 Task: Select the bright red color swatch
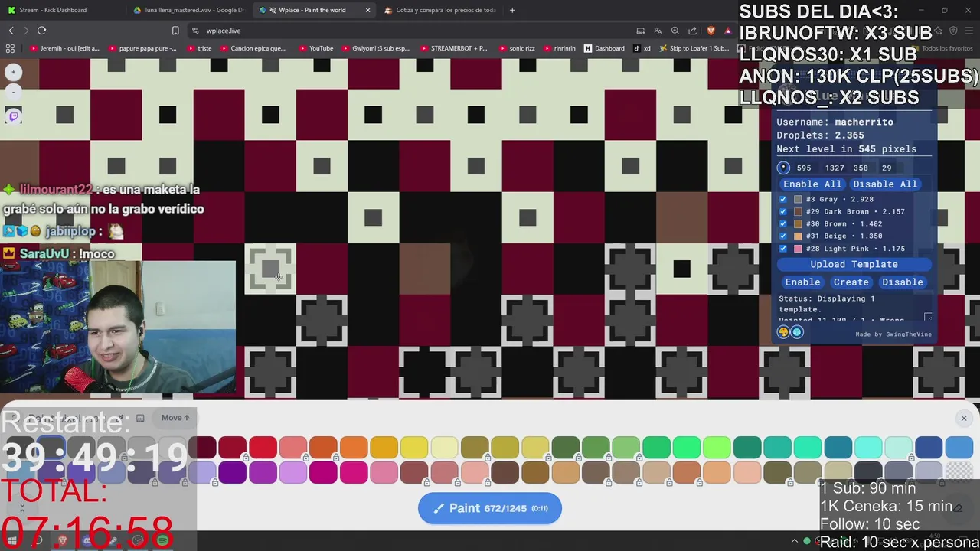pyautogui.click(x=263, y=447)
